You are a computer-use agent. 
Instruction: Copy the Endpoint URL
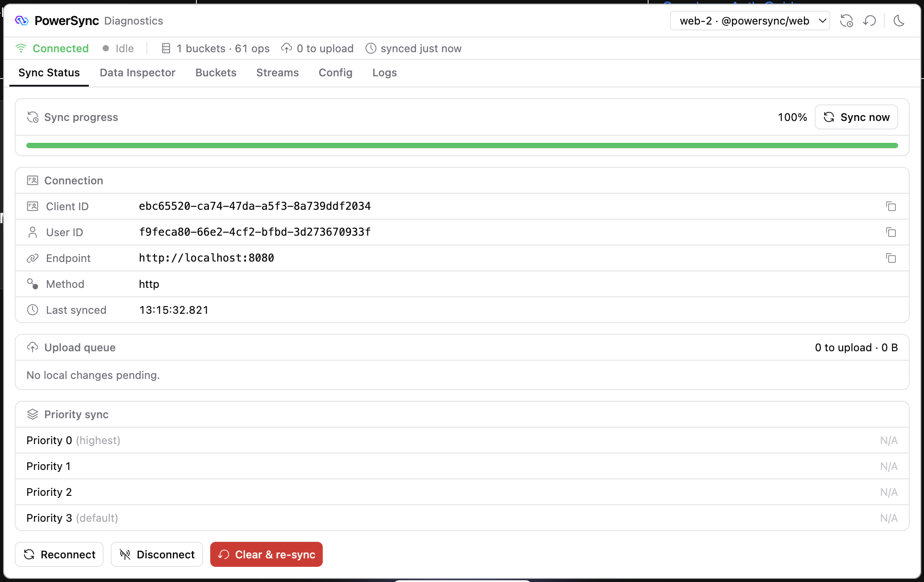[x=891, y=258]
